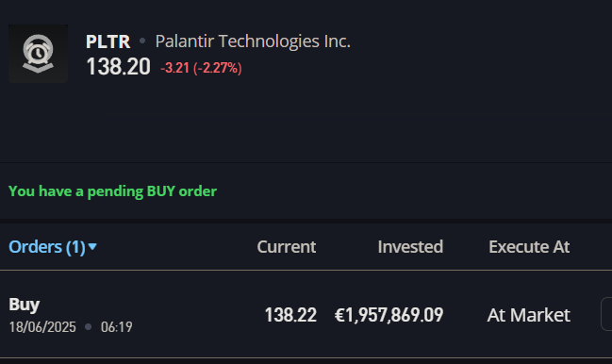Click the Palantir alarm-clock logo icon

tap(39, 54)
